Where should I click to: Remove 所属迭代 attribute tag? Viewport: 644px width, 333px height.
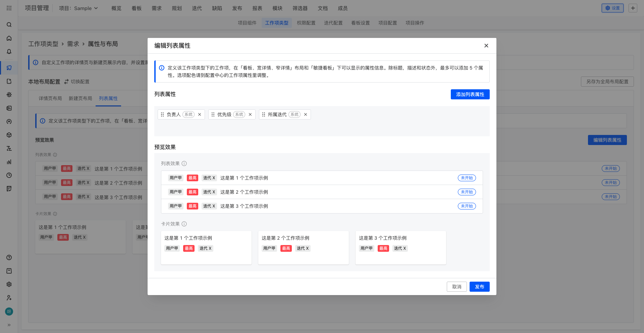coord(306,114)
